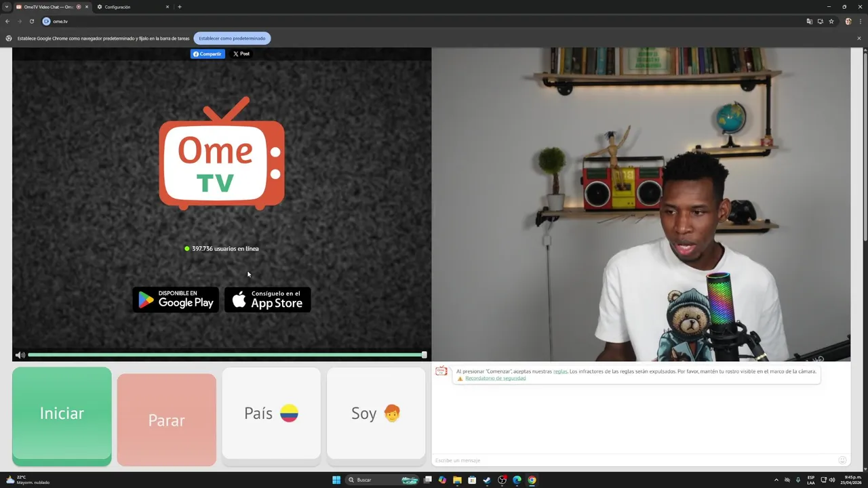Click the install app icon in address bar

click(820, 21)
